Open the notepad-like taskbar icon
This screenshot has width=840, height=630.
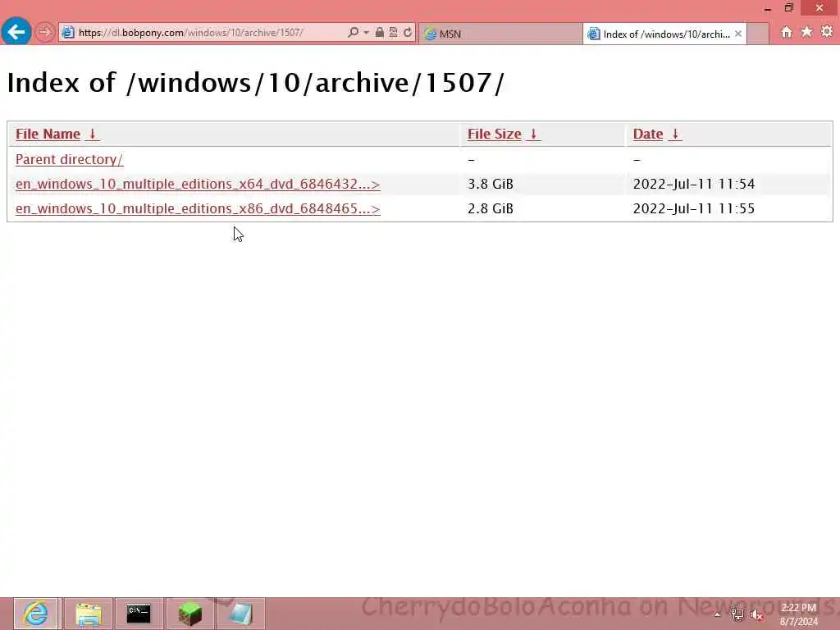240,614
